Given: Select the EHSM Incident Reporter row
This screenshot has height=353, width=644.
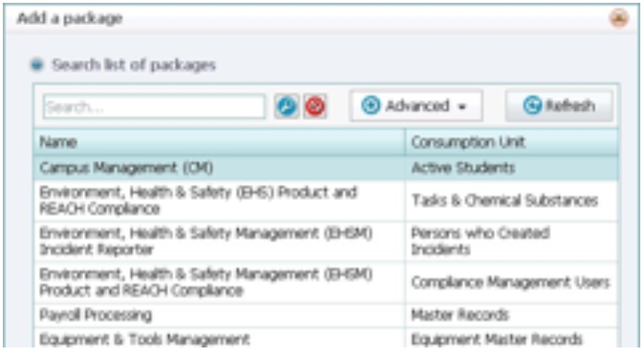Looking at the screenshot, I should tap(326, 241).
